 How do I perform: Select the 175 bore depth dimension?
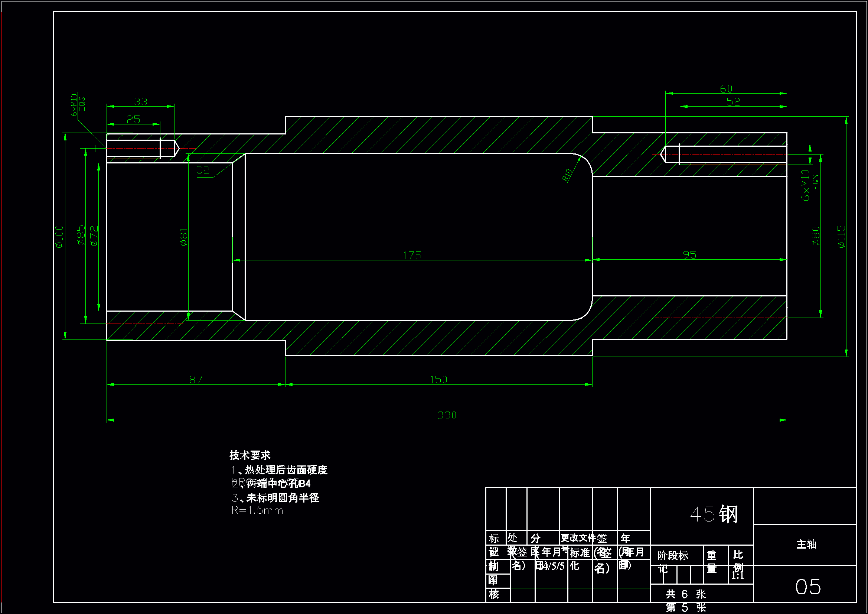pyautogui.click(x=412, y=255)
